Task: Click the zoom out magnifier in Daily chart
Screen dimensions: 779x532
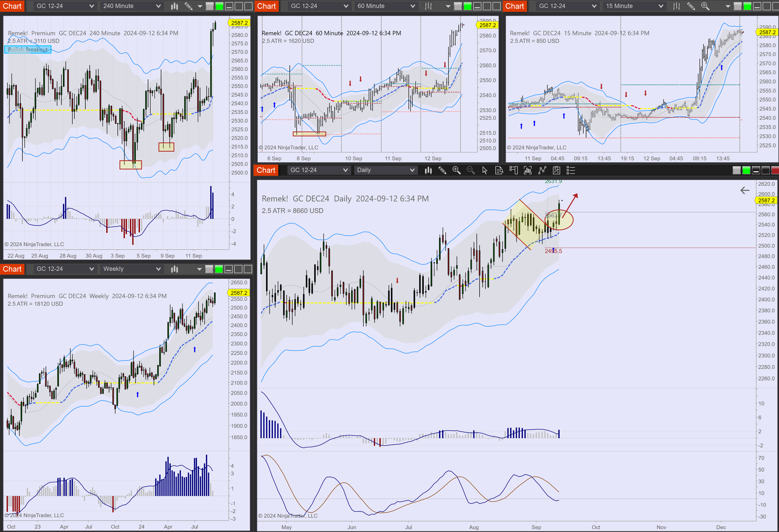Action: pyautogui.click(x=471, y=170)
